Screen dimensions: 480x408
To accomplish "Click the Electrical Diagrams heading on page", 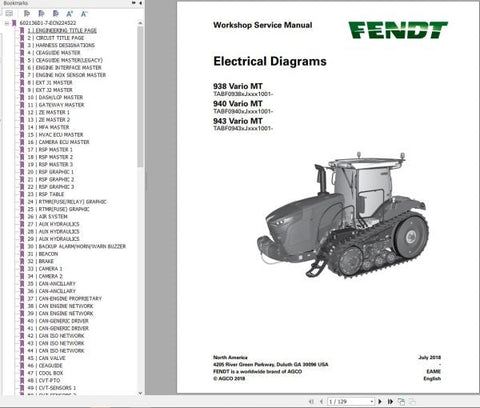I will (270, 61).
